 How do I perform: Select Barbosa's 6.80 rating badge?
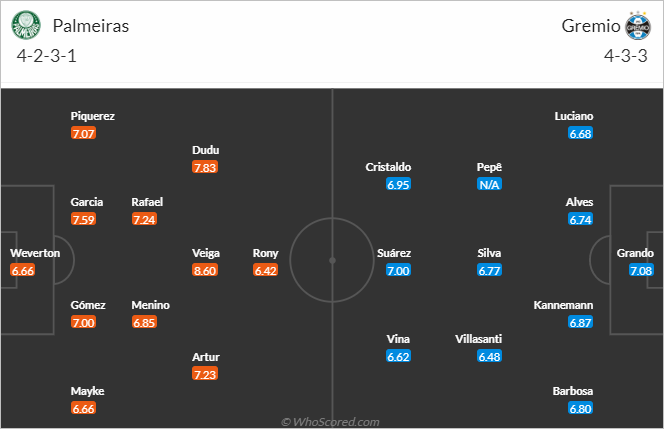click(x=580, y=408)
